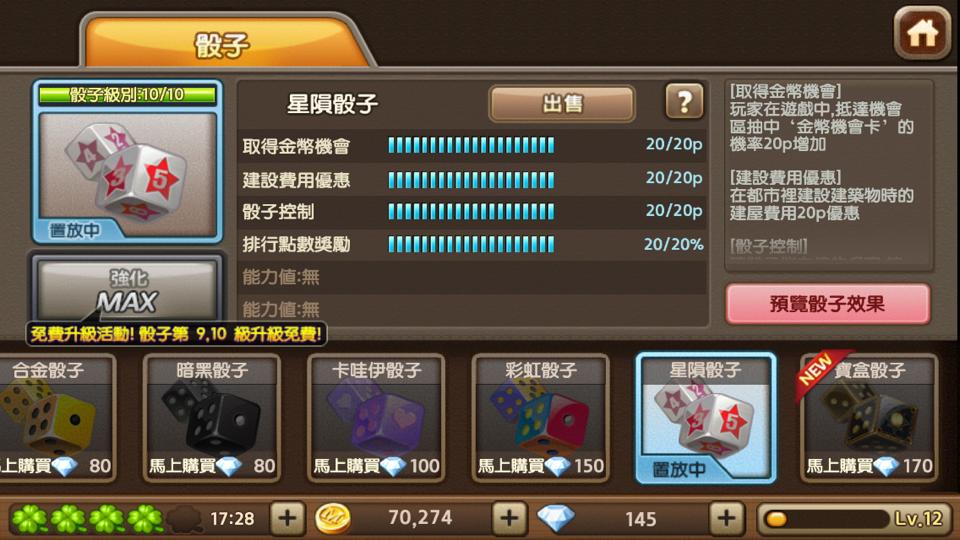
Task: Select the 暗黑骰子 card
Action: click(x=212, y=418)
